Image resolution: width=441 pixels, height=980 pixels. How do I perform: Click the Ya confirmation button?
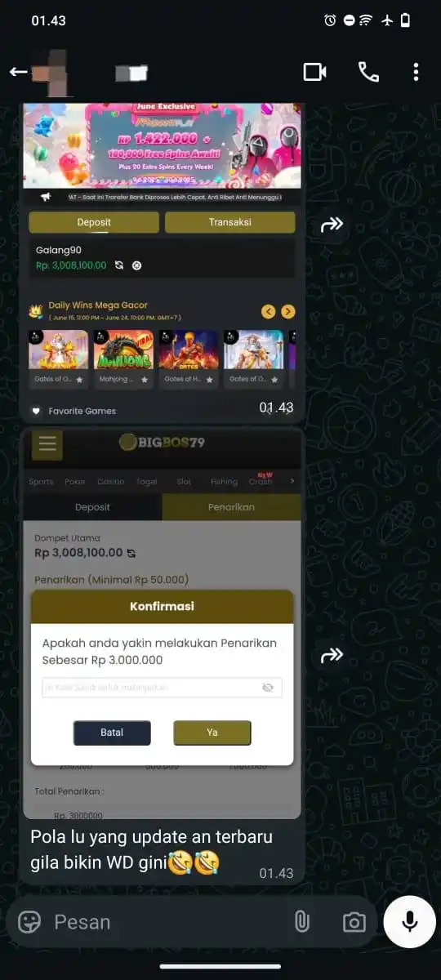pyautogui.click(x=212, y=733)
